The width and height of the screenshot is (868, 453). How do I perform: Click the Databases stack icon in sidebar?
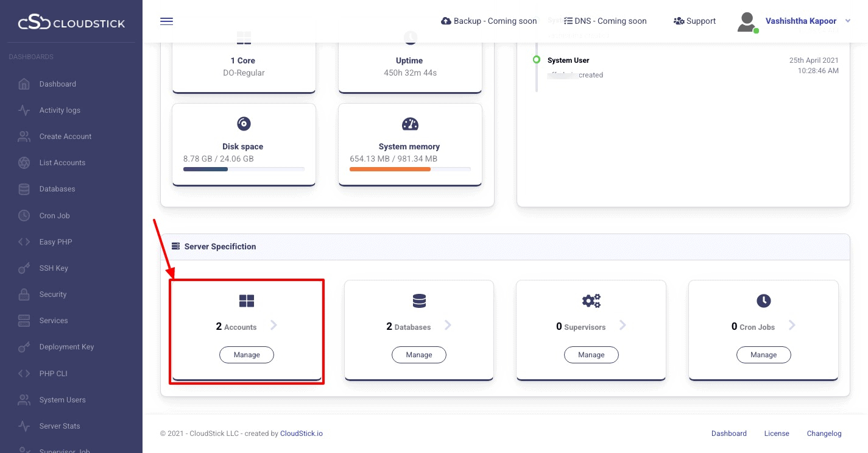click(24, 189)
